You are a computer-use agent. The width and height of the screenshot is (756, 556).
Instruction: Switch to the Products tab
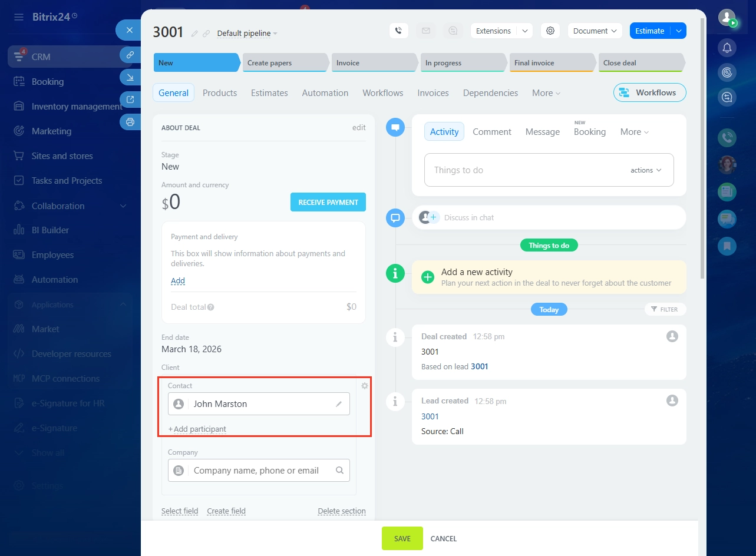click(220, 93)
